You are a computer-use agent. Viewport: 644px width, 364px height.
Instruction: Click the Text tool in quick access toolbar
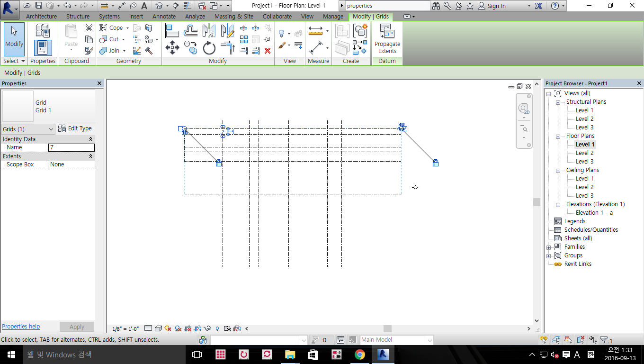[x=144, y=6]
